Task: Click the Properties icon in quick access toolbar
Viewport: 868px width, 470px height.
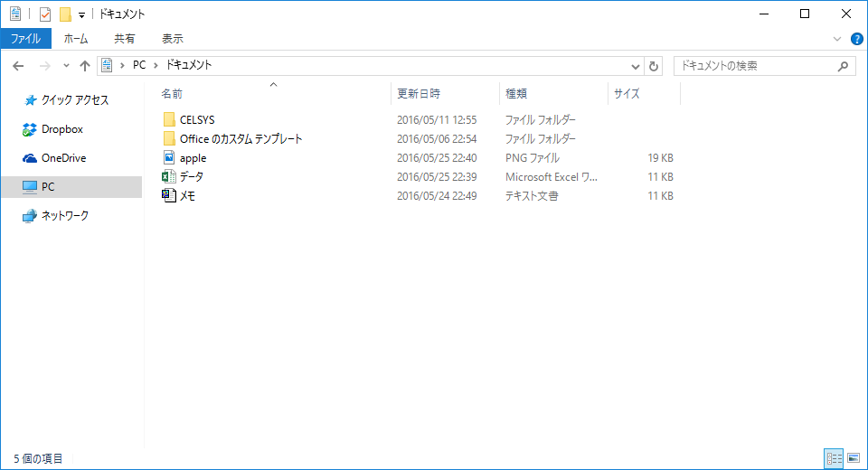Action: (45, 14)
